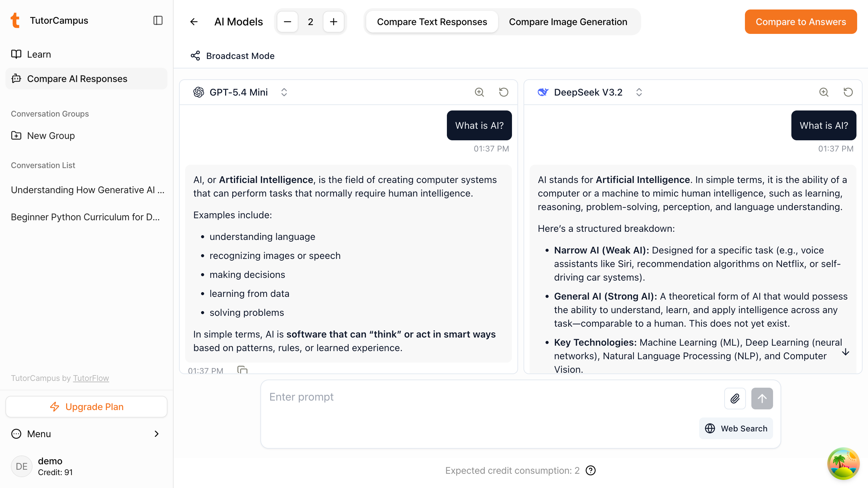Click the Learn book icon

(x=16, y=54)
